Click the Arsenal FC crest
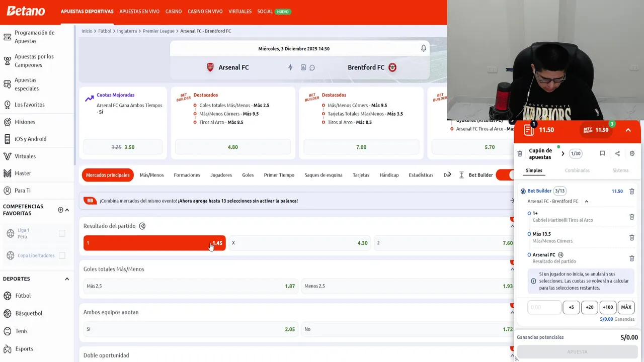Screen dimensions: 644x362 coord(210,67)
